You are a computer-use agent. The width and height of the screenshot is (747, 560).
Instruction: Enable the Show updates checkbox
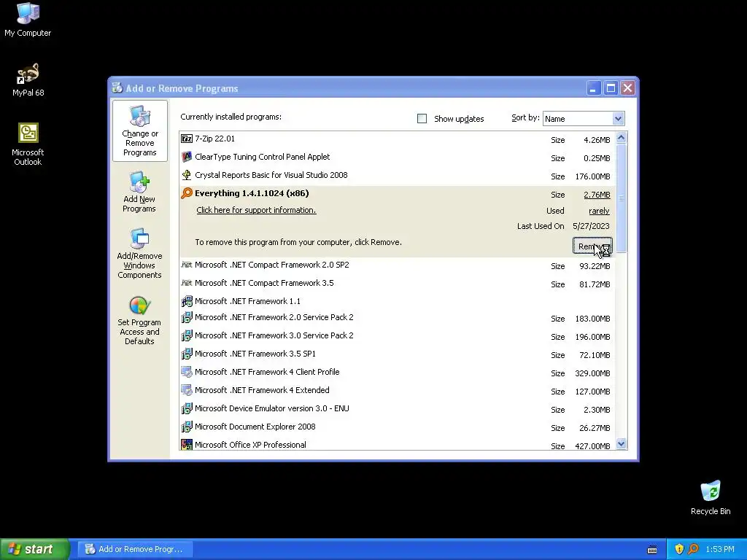(422, 119)
